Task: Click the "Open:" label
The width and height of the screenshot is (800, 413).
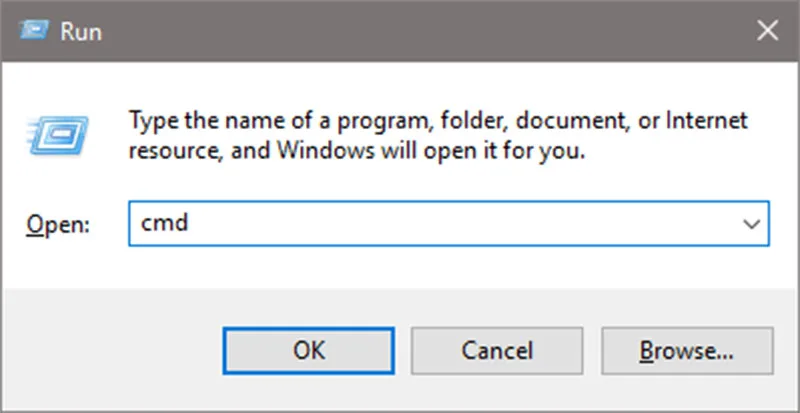Action: click(x=58, y=225)
